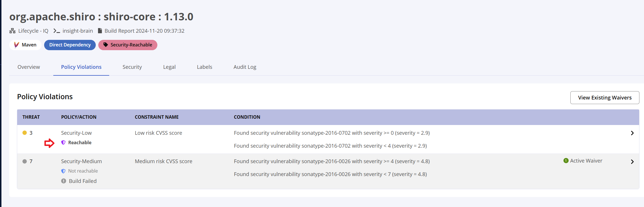This screenshot has height=207, width=644.
Task: Click the Direct Dependency badge
Action: click(70, 45)
